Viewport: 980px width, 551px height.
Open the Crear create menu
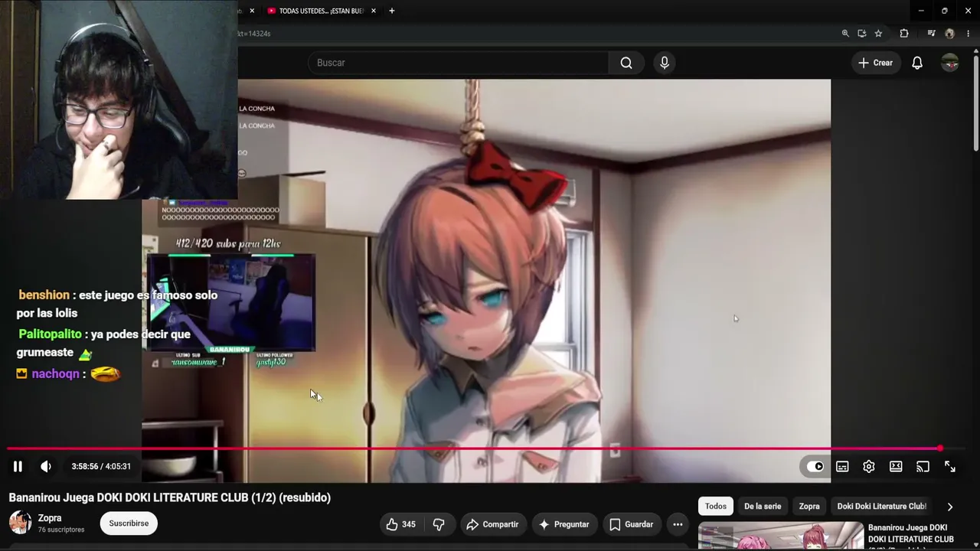[x=875, y=63]
